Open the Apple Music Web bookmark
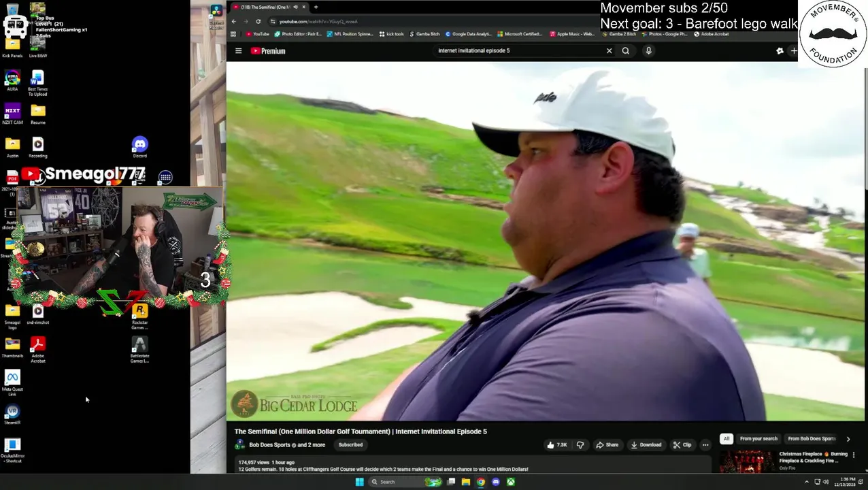The width and height of the screenshot is (868, 490). (572, 34)
